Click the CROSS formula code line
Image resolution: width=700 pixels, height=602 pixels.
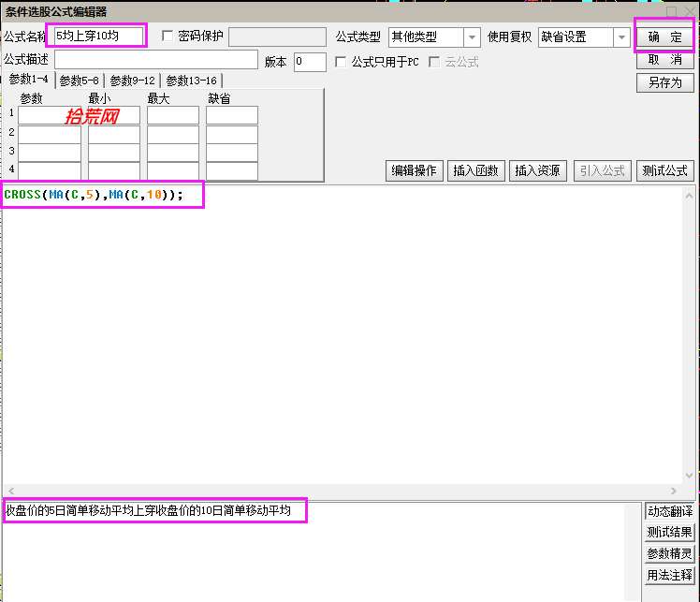pyautogui.click(x=94, y=195)
